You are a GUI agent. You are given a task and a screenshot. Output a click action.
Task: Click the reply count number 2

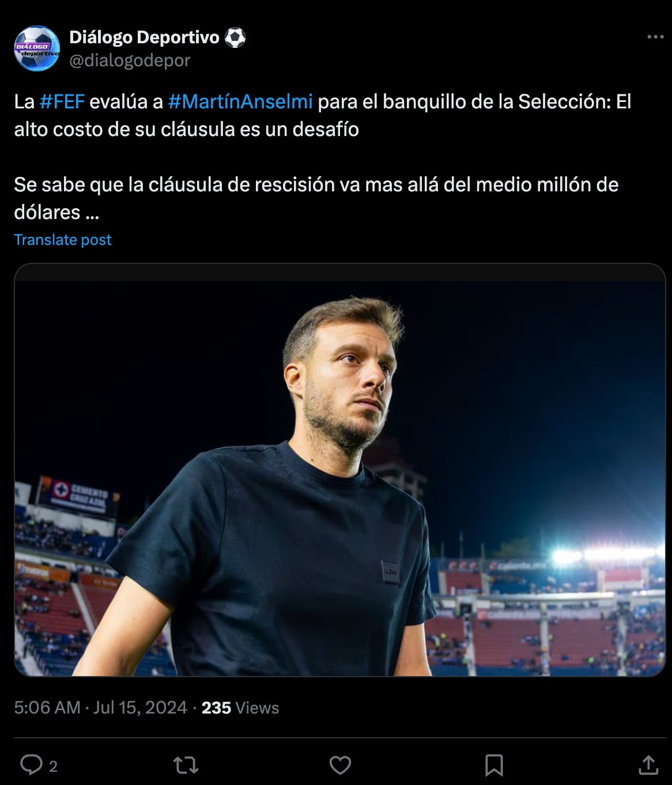[x=53, y=766]
